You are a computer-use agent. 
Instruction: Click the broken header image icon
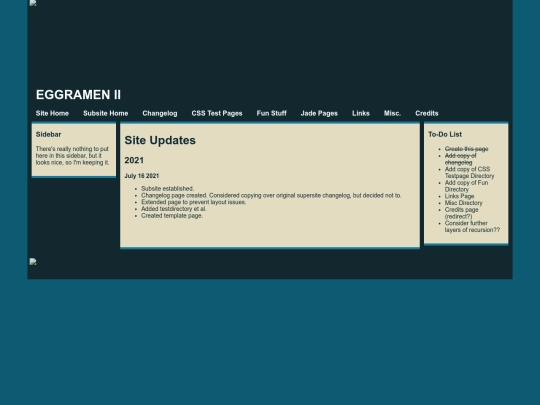(x=33, y=3)
